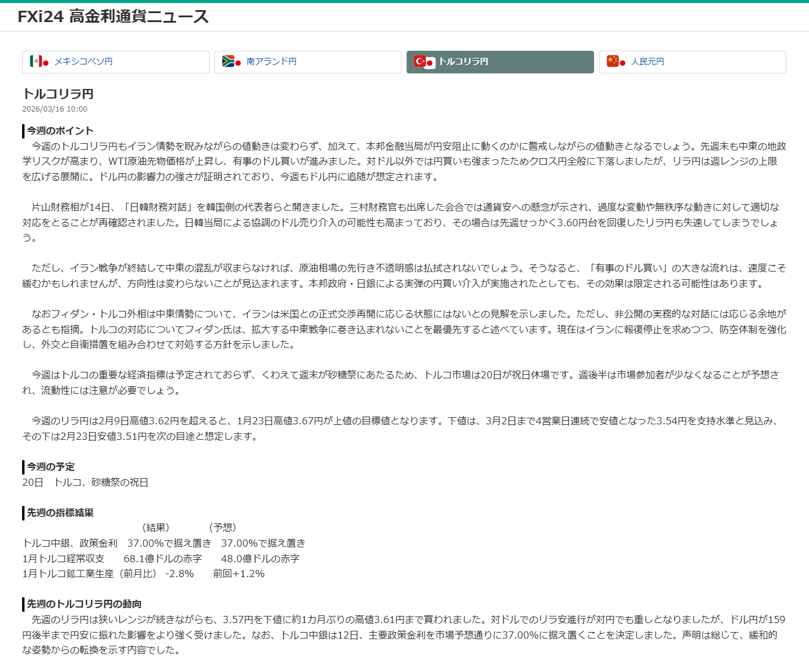Open the メキシコペソ円 tab
The image size is (809, 672).
(x=116, y=62)
